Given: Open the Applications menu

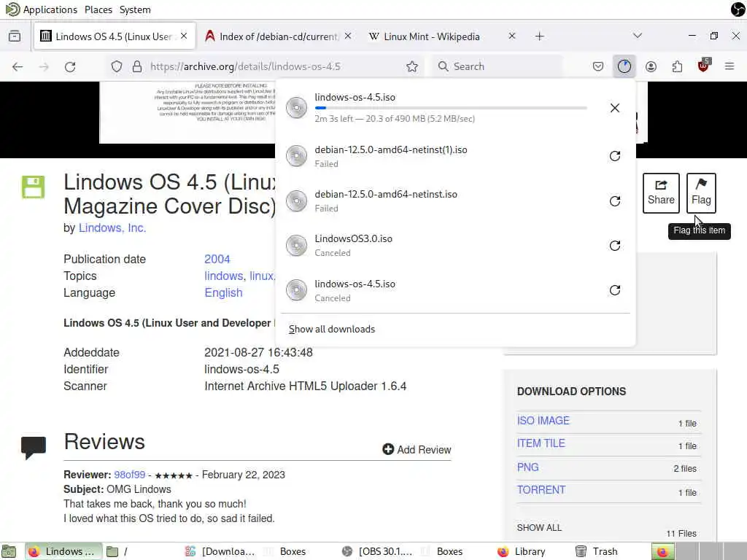Looking at the screenshot, I should tap(41, 9).
